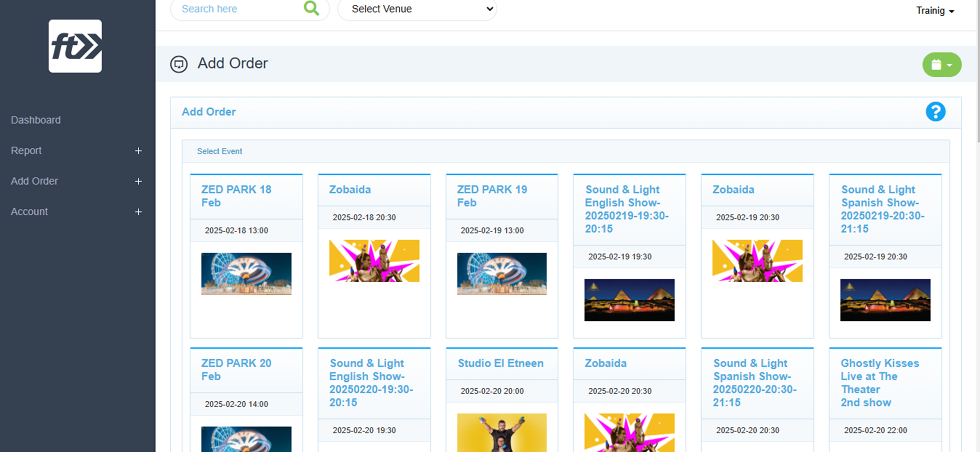Screen dimensions: 980x452
Task: Open Ghostly Kisses Live at The Theater event
Action: point(879,383)
